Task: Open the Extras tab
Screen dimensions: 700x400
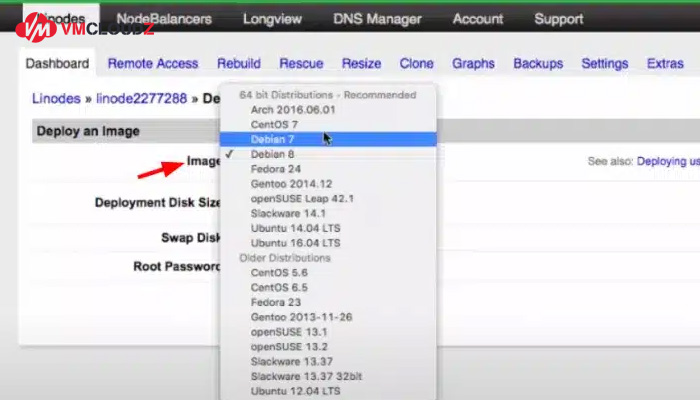Action: coord(665,63)
